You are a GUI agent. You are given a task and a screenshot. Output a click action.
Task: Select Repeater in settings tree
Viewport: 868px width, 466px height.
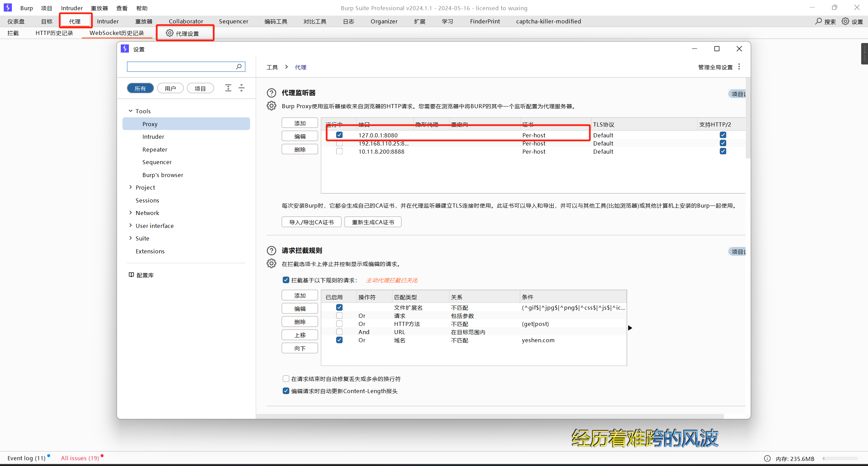[155, 150]
